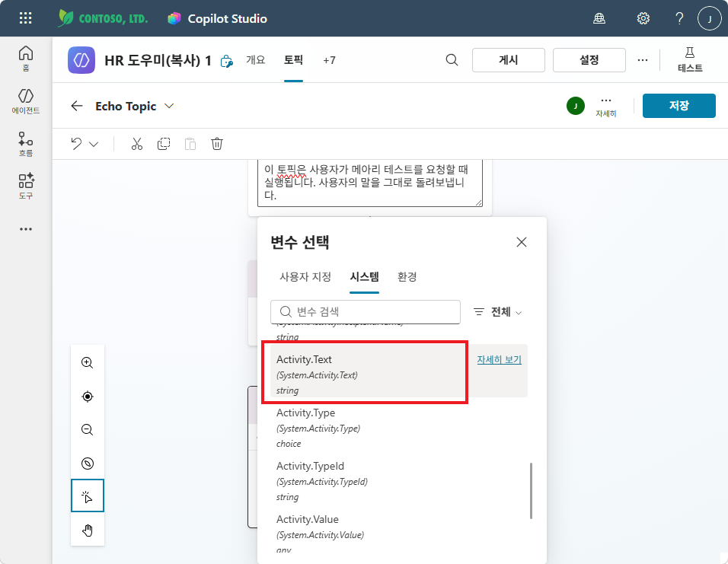Open the 자세히 more menu
Screen dimensions: 728x564
coord(606,107)
